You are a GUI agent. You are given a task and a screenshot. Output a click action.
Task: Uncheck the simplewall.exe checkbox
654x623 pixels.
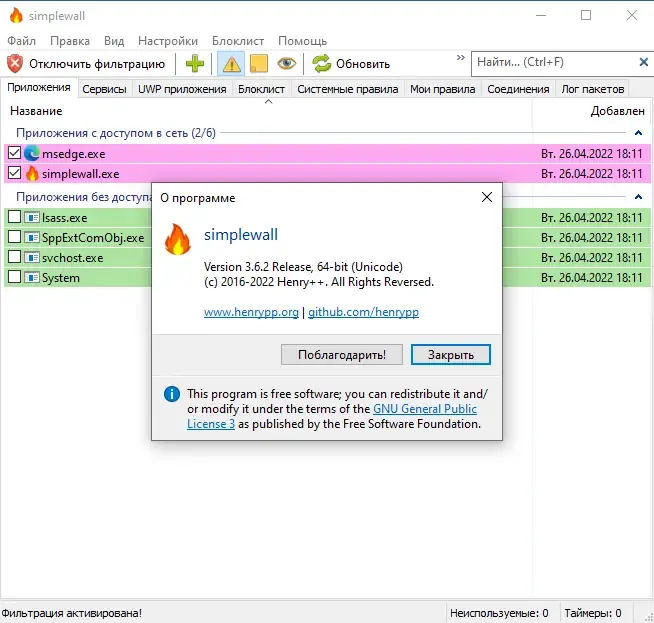(x=15, y=173)
